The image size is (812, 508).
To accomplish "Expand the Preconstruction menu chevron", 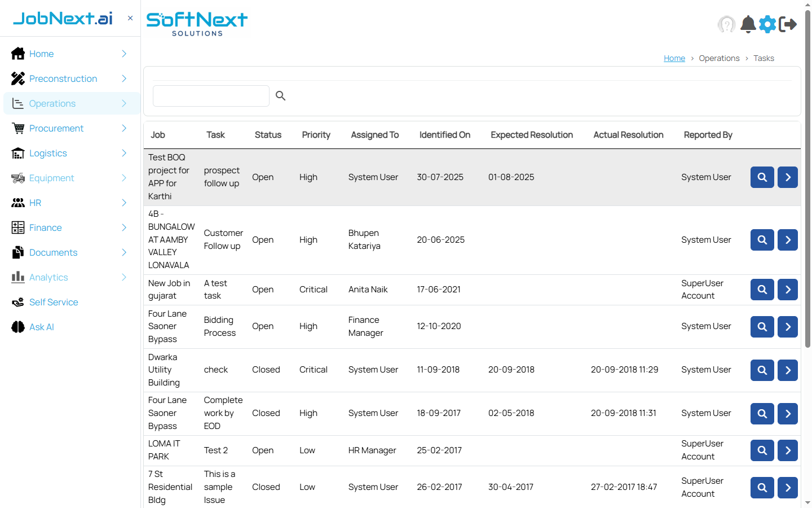I will (124, 78).
